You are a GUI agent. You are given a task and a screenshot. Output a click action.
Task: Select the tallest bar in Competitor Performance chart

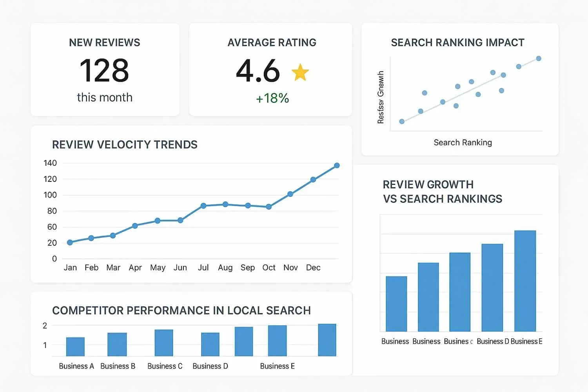click(327, 339)
